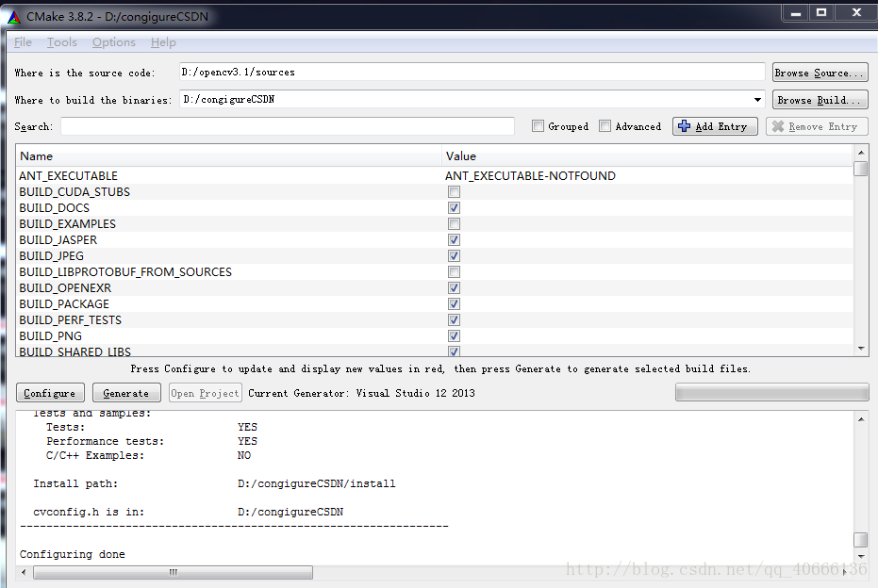Click the cache list scroll up arrow

[x=861, y=152]
